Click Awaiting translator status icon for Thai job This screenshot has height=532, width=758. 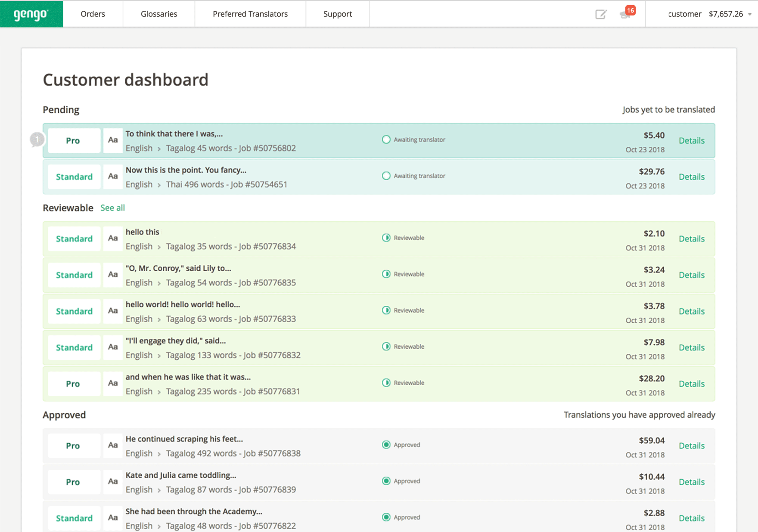[386, 176]
